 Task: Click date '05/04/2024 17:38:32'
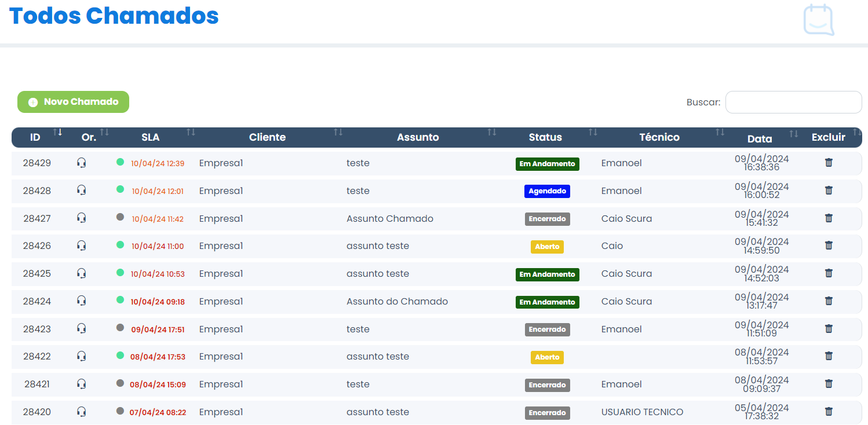(x=762, y=412)
